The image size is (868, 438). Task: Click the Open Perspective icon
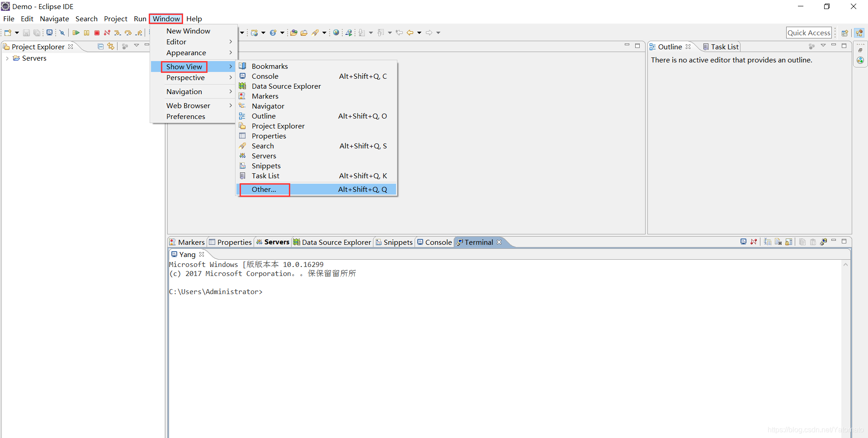pyautogui.click(x=844, y=33)
